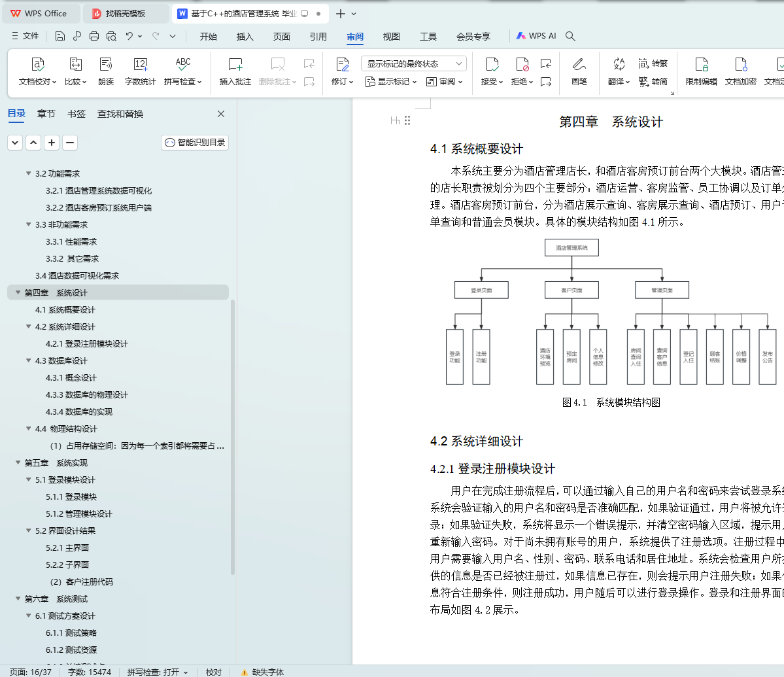
Task: Open the 显示标记的最终状态 dropdown
Action: point(414,63)
